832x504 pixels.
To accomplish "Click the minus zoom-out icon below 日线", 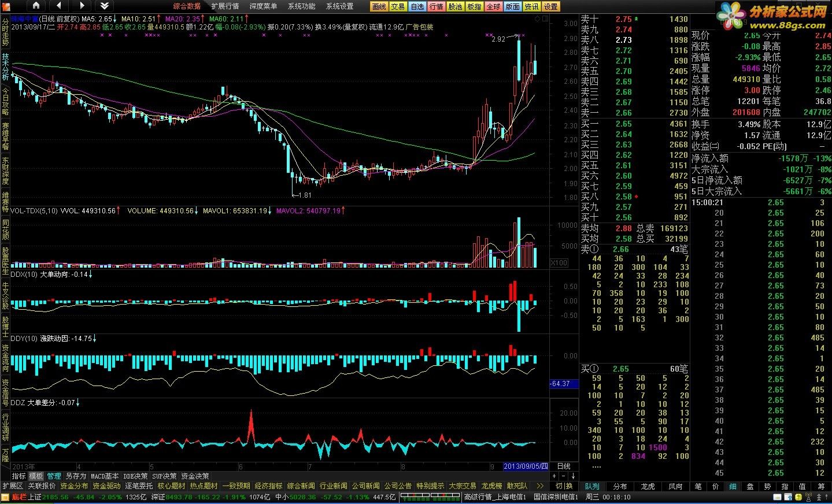I will [x=564, y=476].
